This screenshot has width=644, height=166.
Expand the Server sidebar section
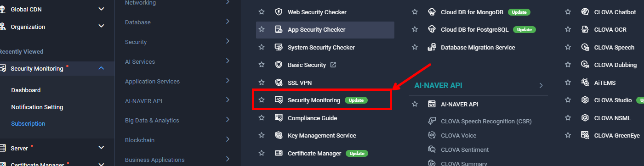click(x=102, y=148)
